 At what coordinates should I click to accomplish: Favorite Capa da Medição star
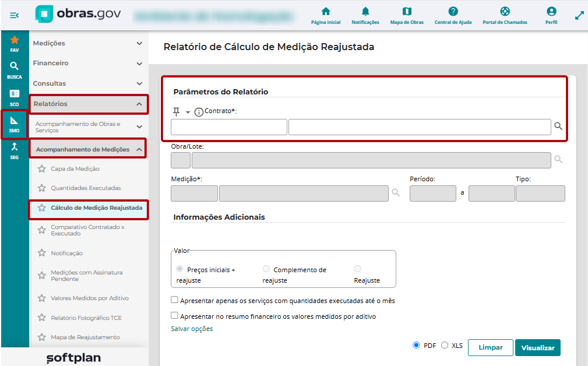click(x=41, y=169)
